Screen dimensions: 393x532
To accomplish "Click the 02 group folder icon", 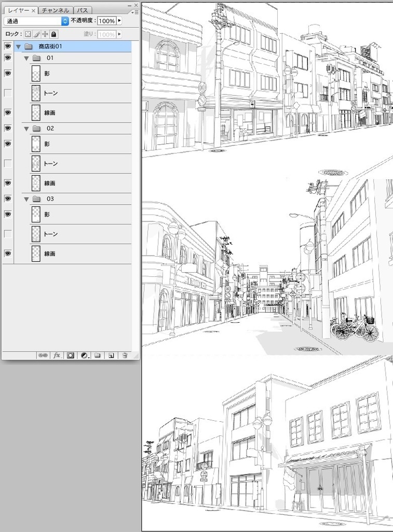I will point(37,129).
